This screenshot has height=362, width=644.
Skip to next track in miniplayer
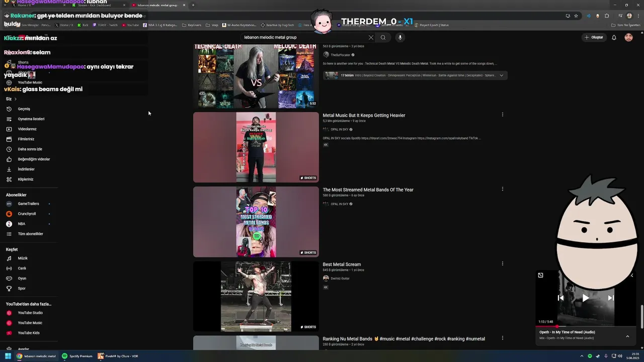(x=611, y=298)
